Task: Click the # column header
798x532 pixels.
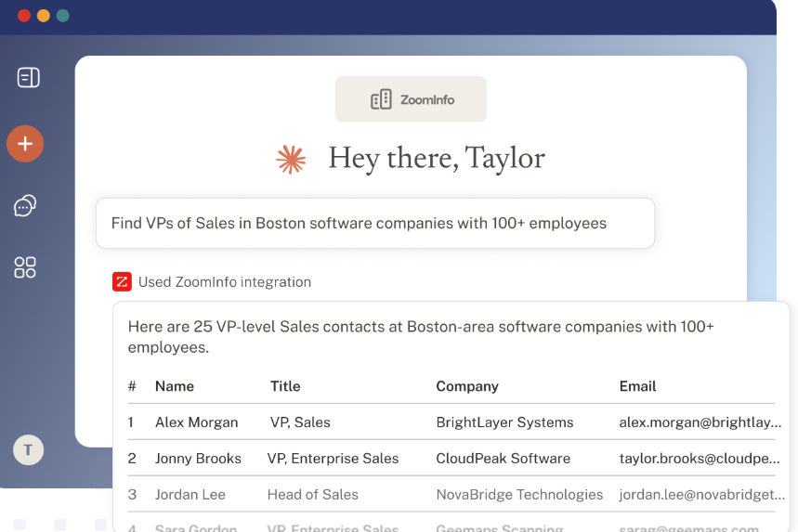Action: [x=132, y=386]
